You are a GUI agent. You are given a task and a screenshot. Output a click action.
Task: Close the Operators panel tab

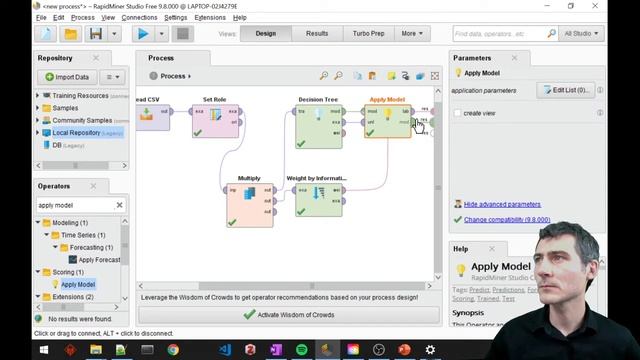93,186
